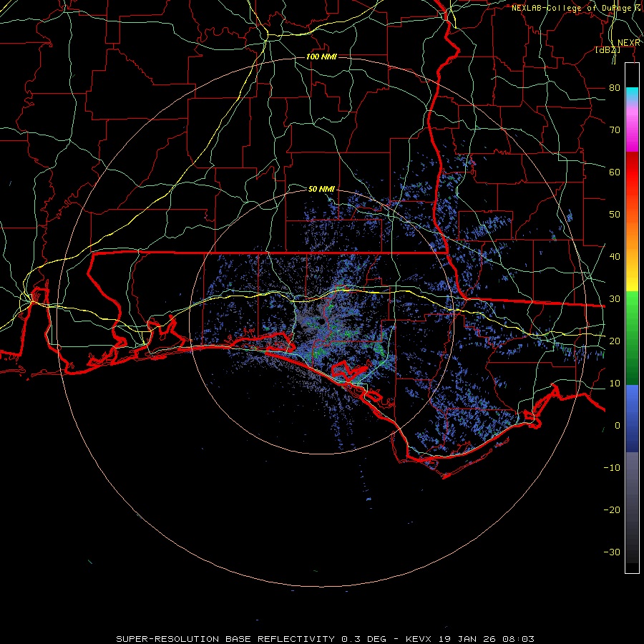This screenshot has width=644, height=644.
Task: Click the "20" value on the dBZ scale
Action: click(615, 341)
